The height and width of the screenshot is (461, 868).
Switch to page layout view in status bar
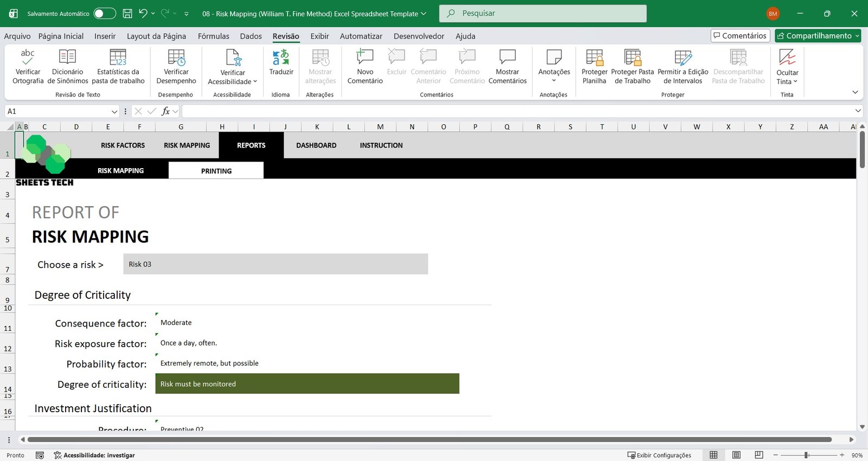coord(736,455)
